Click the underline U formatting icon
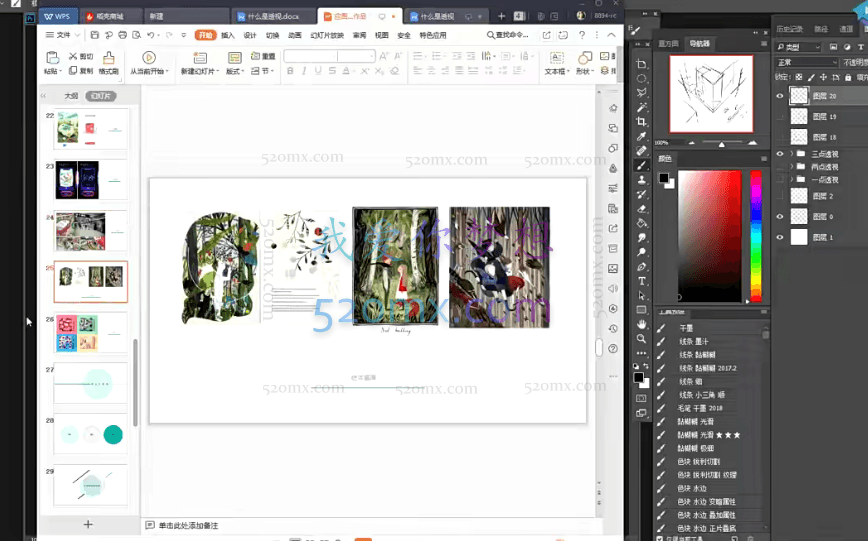Viewport: 868px width, 541px height. [x=318, y=71]
